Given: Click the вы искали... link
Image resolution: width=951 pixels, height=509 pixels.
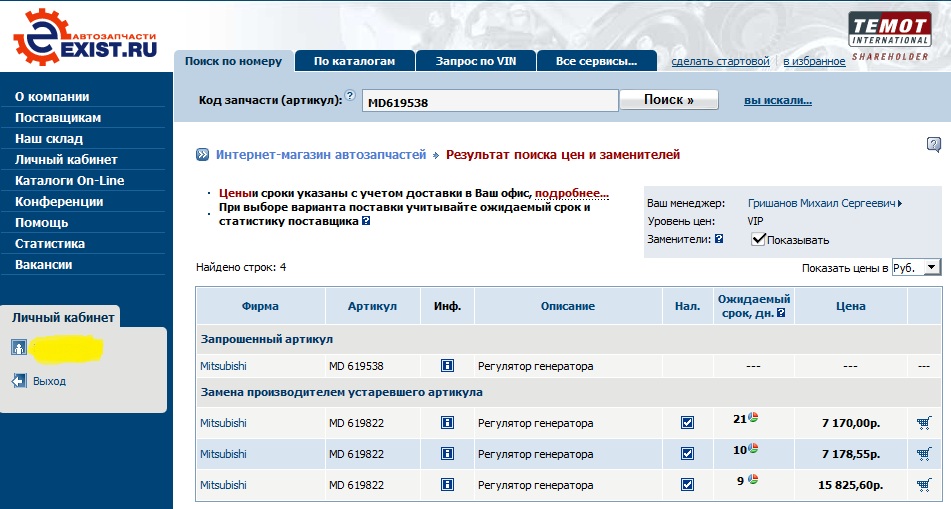Looking at the screenshot, I should [777, 101].
